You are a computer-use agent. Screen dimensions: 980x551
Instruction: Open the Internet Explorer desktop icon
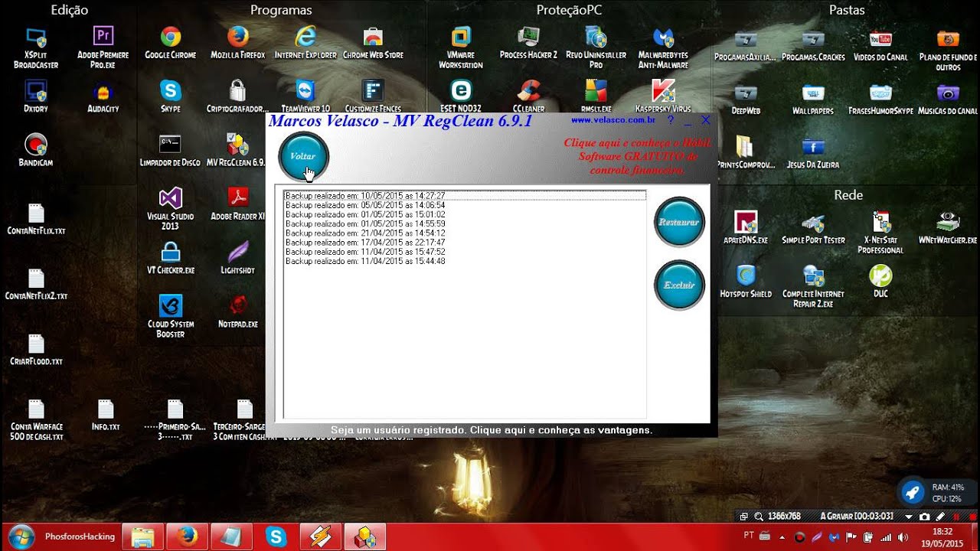pyautogui.click(x=305, y=42)
